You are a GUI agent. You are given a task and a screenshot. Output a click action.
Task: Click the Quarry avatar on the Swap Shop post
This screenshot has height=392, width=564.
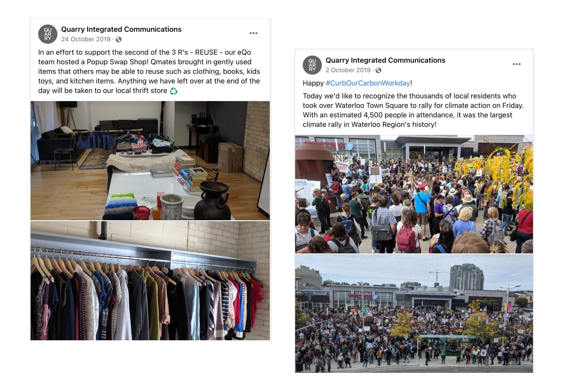(48, 34)
